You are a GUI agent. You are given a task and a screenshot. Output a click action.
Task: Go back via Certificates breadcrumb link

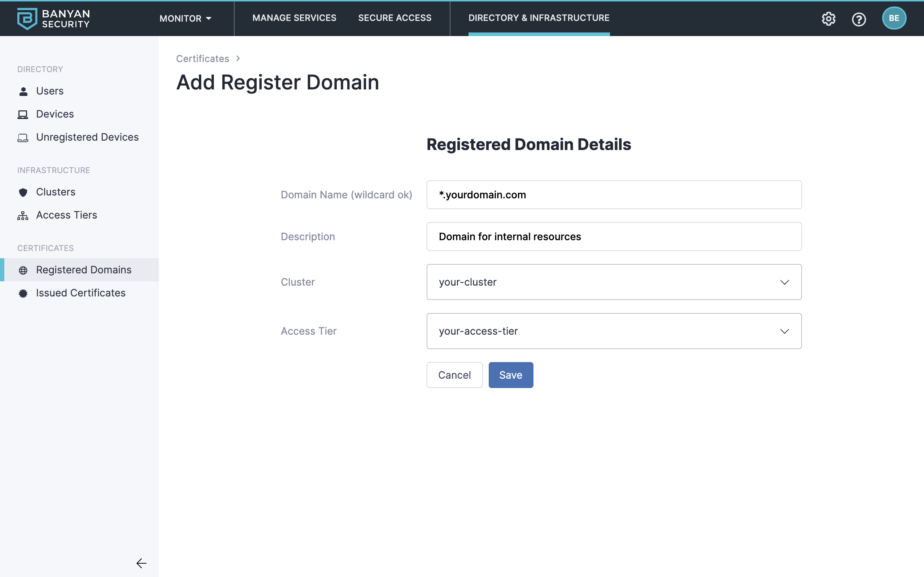tap(202, 58)
